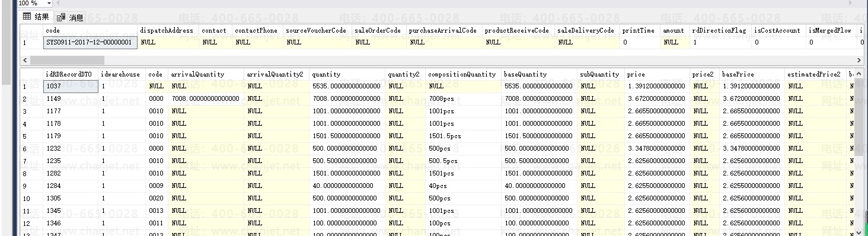868x236 pixels.
Task: Click up arrow of lower grid vertical scrollbar
Action: tap(859, 74)
